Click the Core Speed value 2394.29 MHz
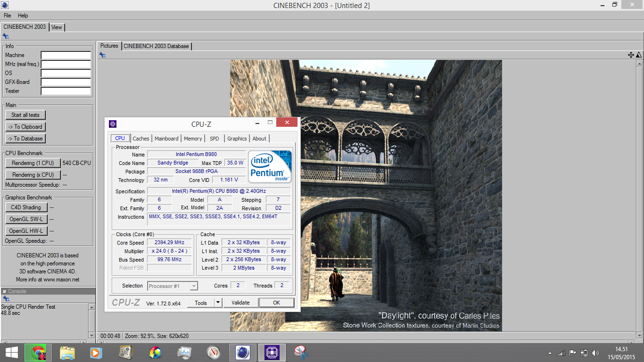This screenshot has height=362, width=644. (169, 242)
